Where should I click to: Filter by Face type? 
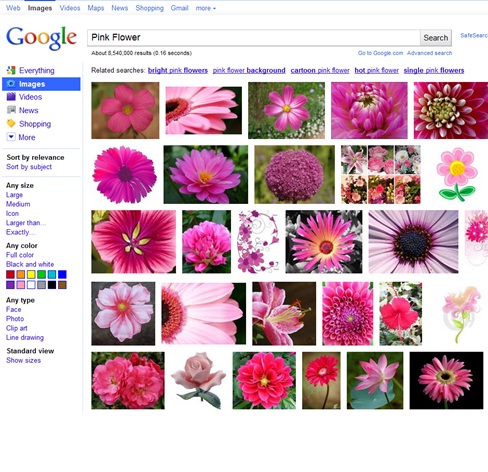point(14,309)
